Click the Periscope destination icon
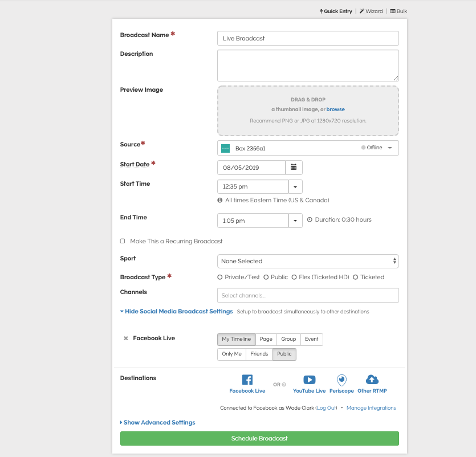476x457 pixels. (x=341, y=380)
